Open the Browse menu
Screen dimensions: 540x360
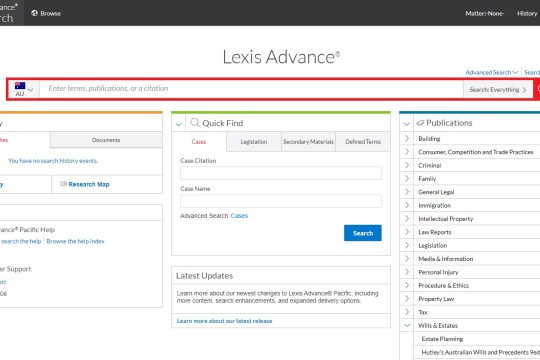(x=46, y=13)
